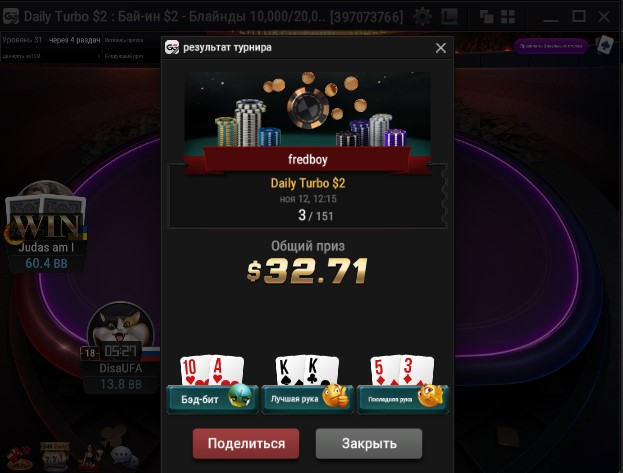Open the live dealer icon

coord(90,456)
